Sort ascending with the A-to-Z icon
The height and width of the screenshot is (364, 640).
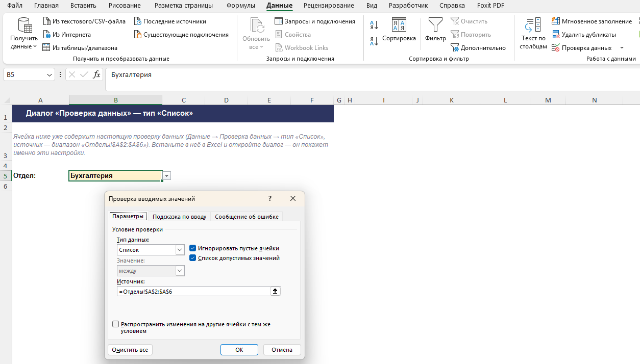pyautogui.click(x=374, y=25)
